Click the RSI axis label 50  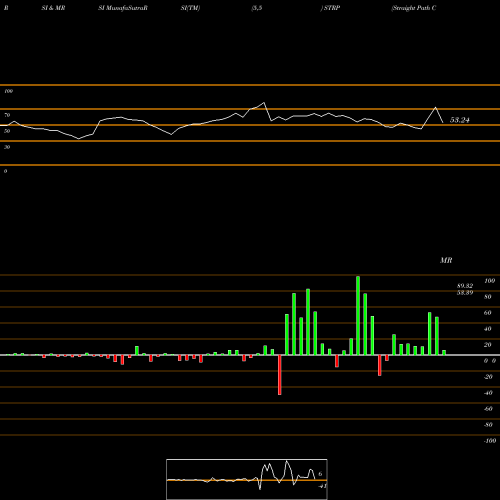pos(7,131)
